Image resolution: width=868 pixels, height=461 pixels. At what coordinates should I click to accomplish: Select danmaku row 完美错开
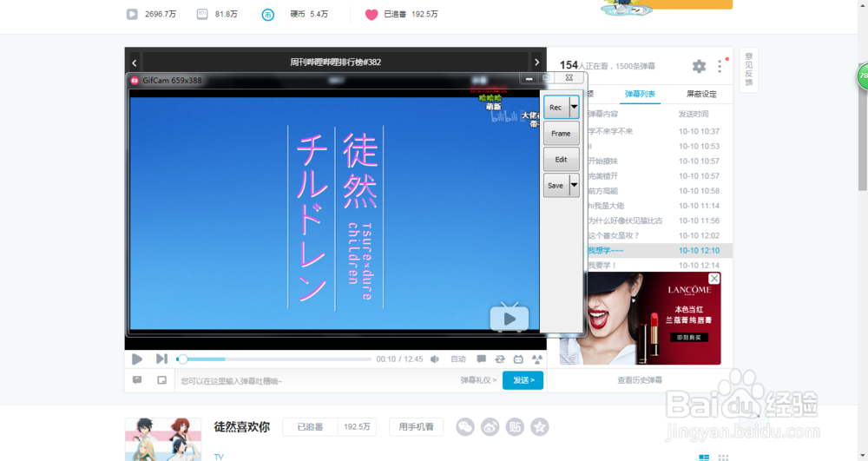[660, 176]
